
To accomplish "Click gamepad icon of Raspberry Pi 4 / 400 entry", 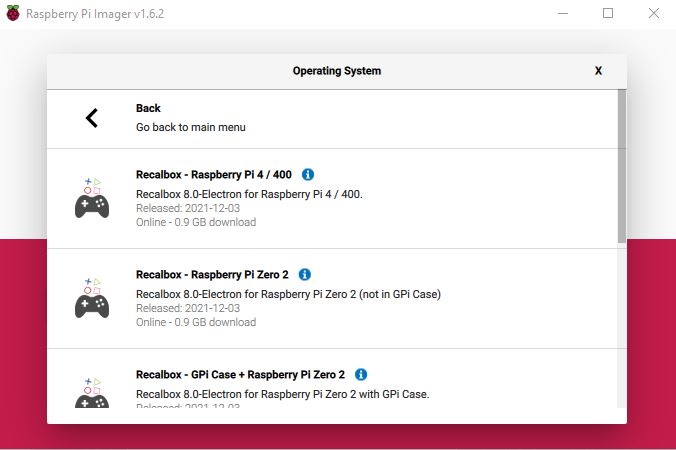I will pyautogui.click(x=92, y=198).
